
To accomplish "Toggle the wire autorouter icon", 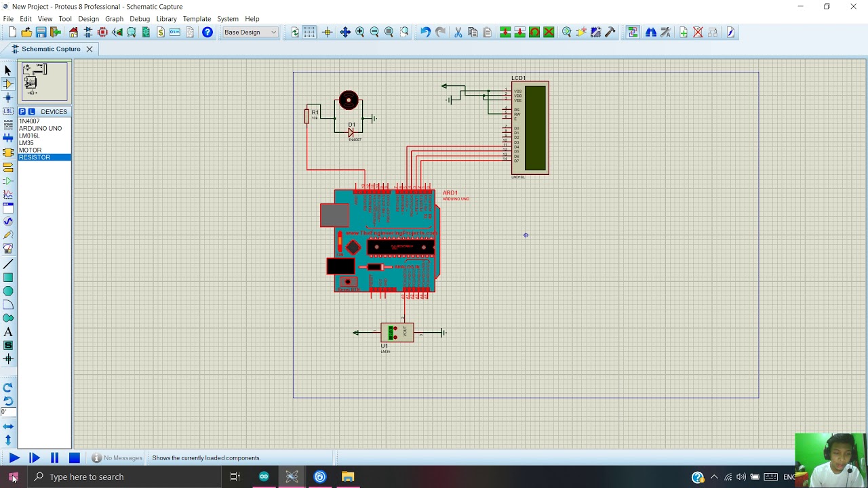I will tap(633, 33).
